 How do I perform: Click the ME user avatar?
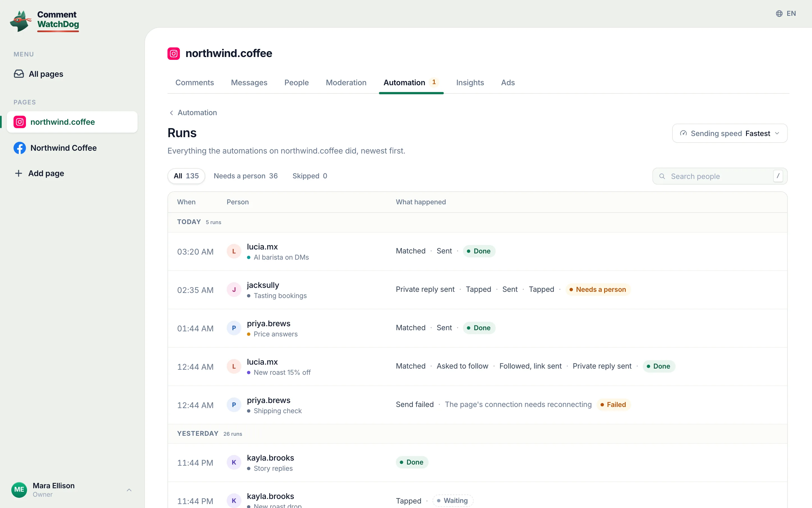[x=19, y=490]
